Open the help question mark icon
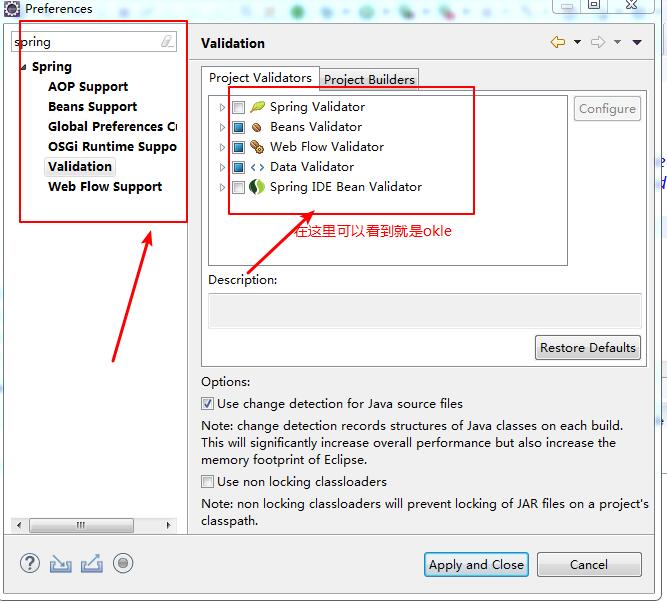Viewport: 667px width, 604px height. point(30,563)
